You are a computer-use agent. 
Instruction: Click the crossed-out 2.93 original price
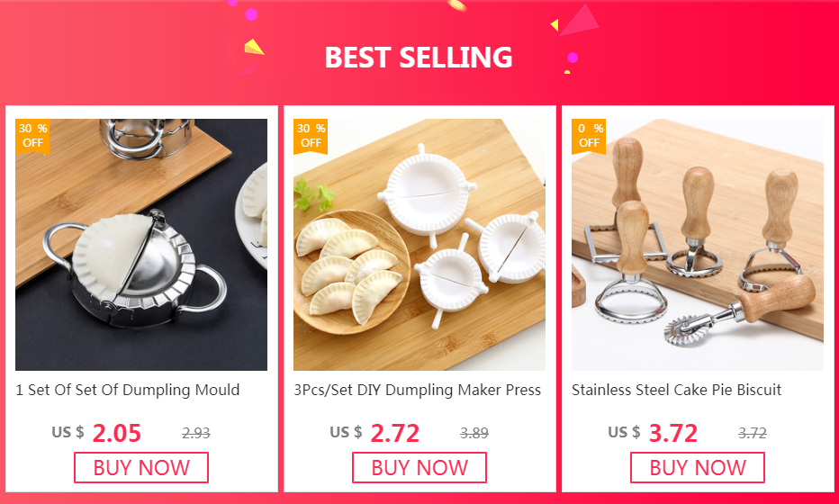pos(196,433)
